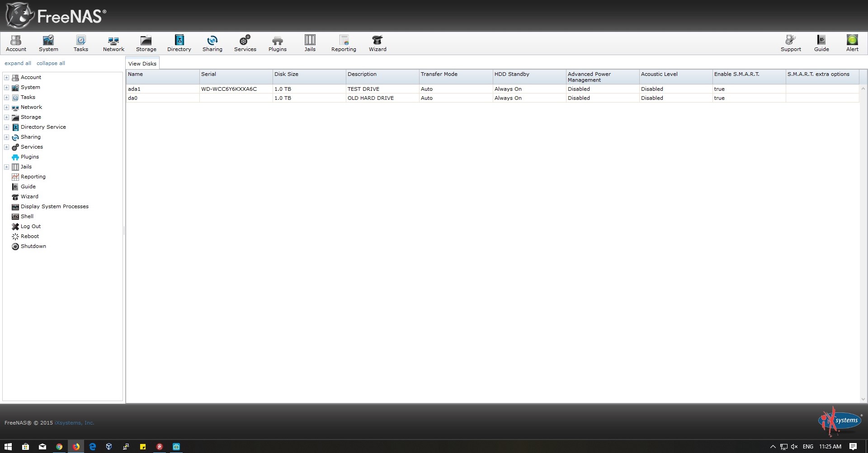Open the Mail app from taskbar
868x453 pixels.
click(42, 447)
